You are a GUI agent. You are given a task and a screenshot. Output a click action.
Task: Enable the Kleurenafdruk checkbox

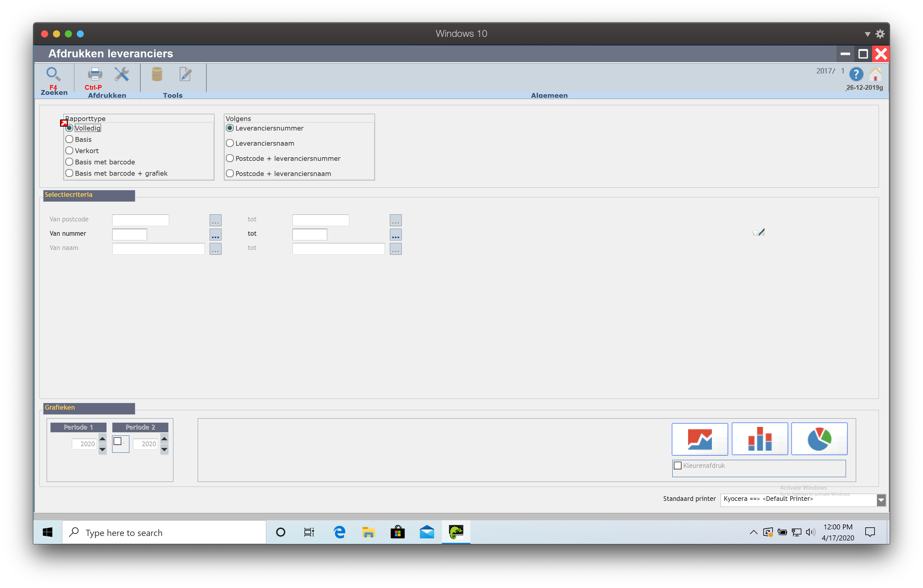pyautogui.click(x=678, y=465)
